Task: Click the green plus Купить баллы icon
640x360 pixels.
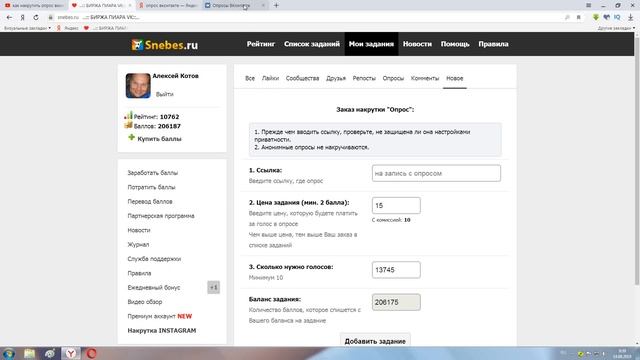Action: pyautogui.click(x=131, y=138)
